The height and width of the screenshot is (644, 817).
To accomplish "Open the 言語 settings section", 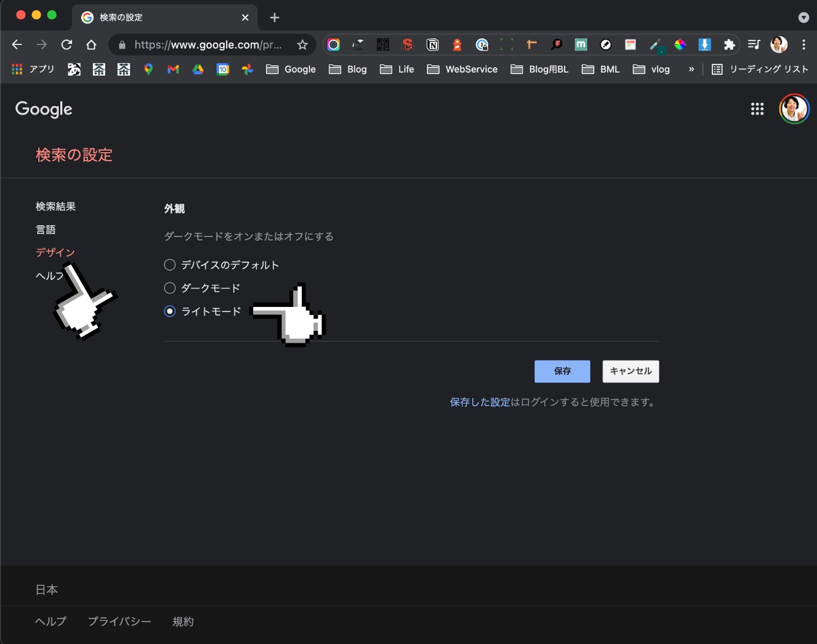I will coord(45,230).
